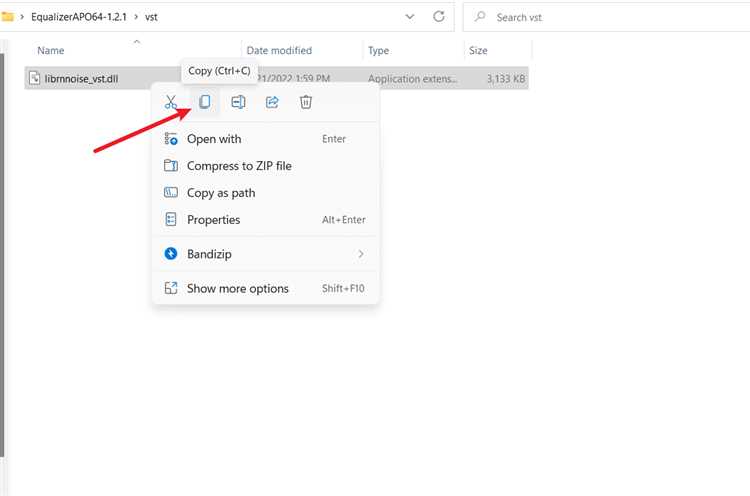Click the folder icon in address bar

[7, 17]
